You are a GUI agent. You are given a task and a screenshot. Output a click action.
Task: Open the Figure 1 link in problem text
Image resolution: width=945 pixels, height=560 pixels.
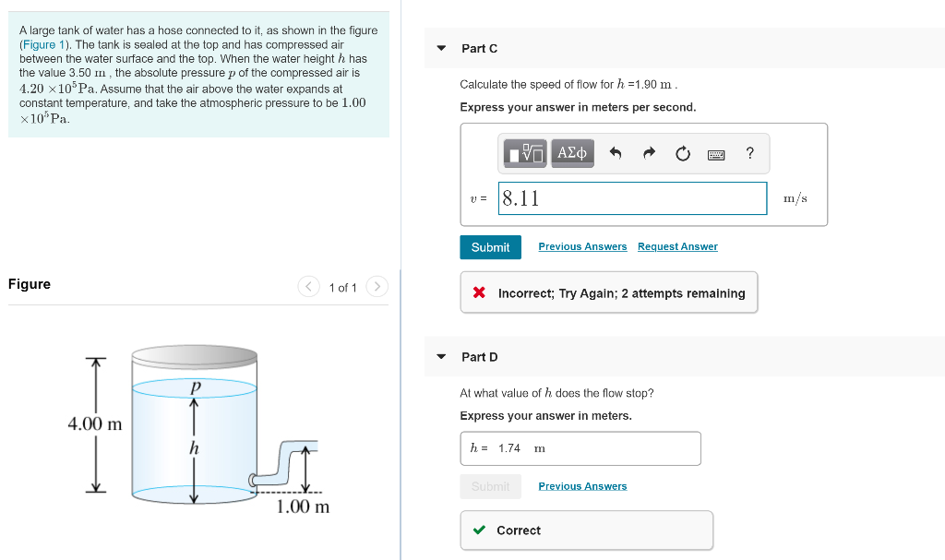pyautogui.click(x=43, y=44)
